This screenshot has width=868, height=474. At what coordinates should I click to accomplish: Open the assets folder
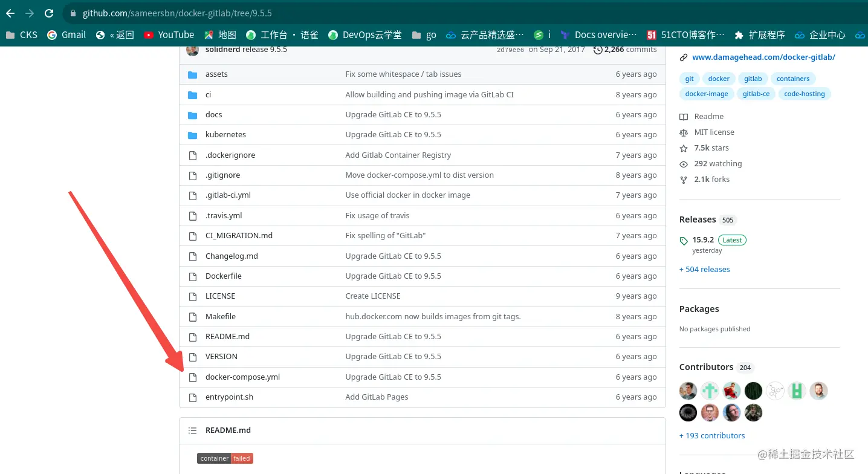[216, 74]
